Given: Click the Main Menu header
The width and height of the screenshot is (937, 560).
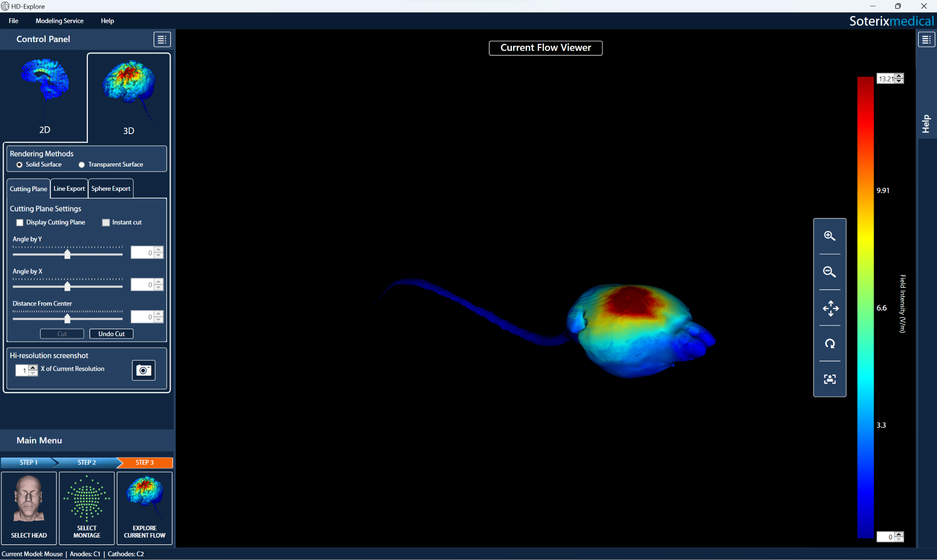Looking at the screenshot, I should click(x=39, y=441).
